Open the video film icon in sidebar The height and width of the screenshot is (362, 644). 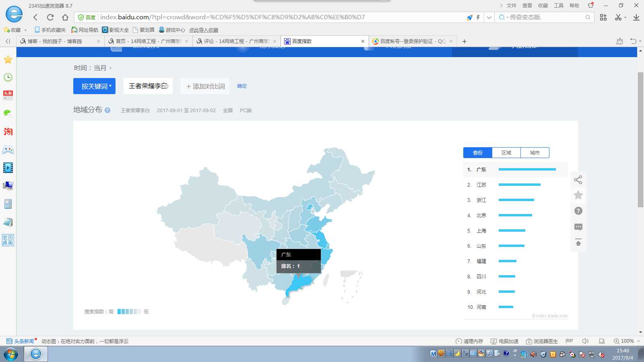pos(8,168)
